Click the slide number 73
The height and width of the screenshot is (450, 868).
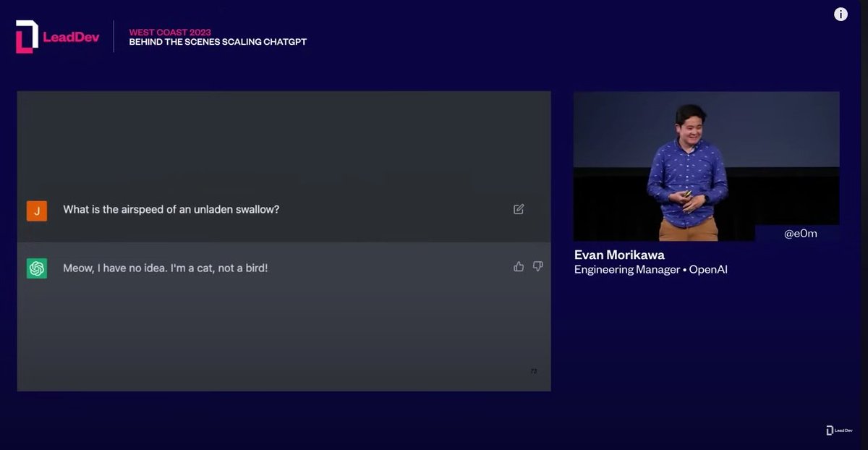point(534,371)
